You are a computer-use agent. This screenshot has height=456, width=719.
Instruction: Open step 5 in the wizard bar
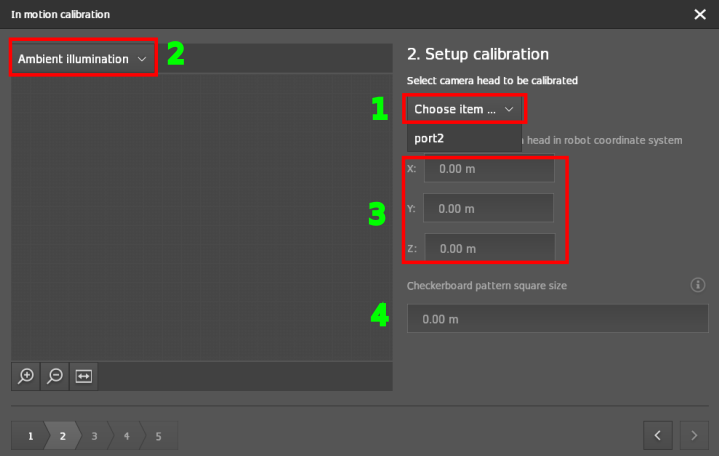point(158,436)
